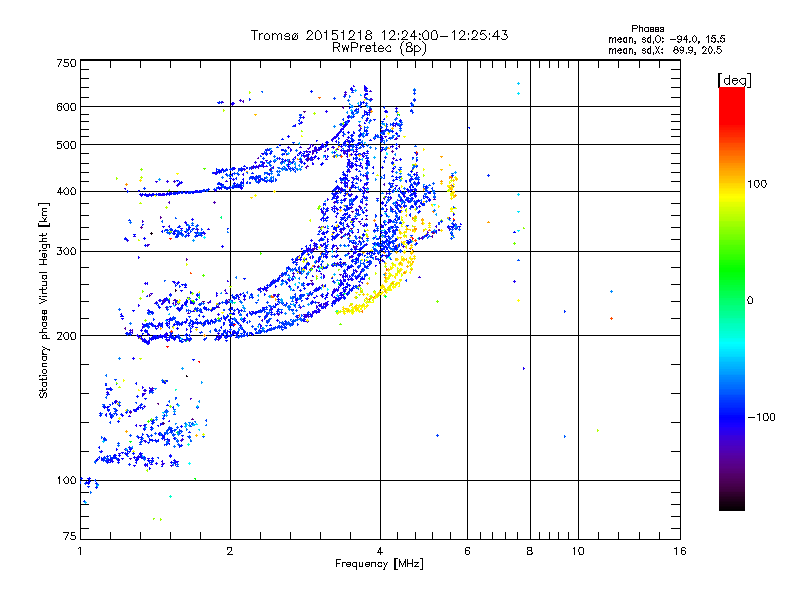The image size is (800, 600).
Task: Click the 'mean, sd,O: -94.0, 15.5' line
Action: (666, 39)
